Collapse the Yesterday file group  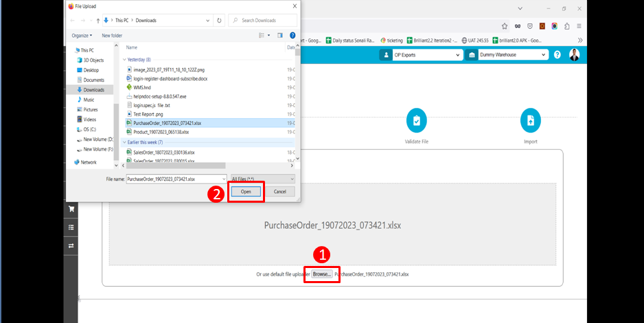pos(124,60)
